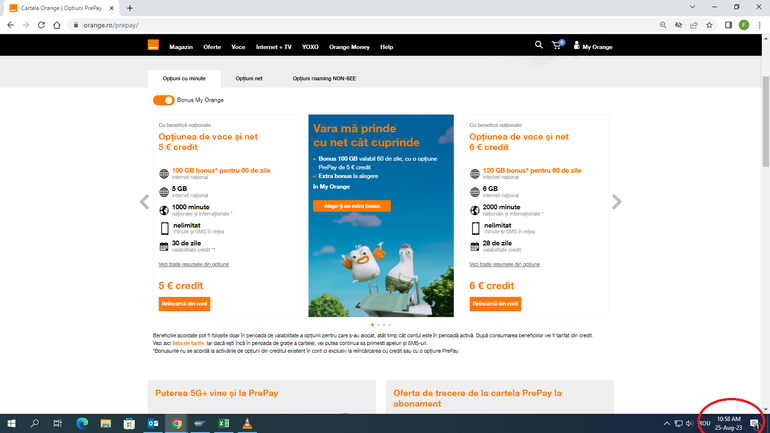Click the address bar with orange.ro/prepay/
Screen dimensions: 770x433
[x=363, y=25]
